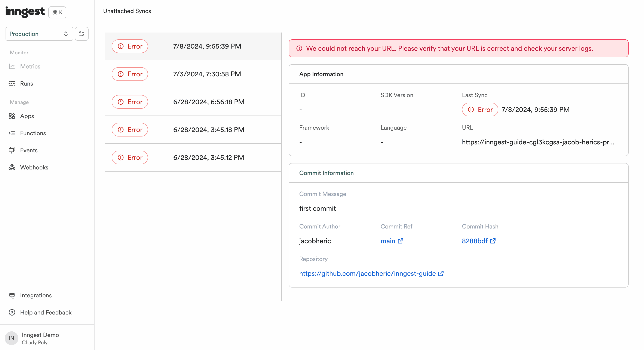Click the Help and Feedback icon
The width and height of the screenshot is (644, 350).
click(x=12, y=312)
